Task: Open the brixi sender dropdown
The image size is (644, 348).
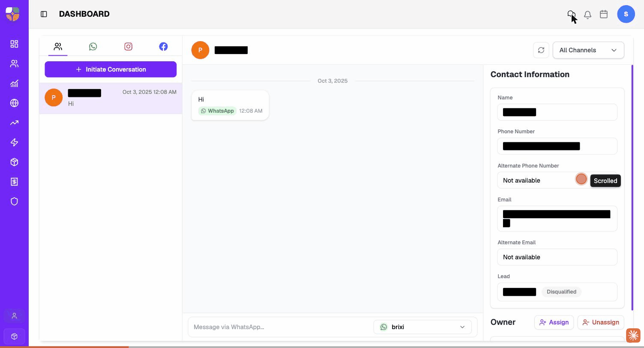Action: tap(422, 327)
